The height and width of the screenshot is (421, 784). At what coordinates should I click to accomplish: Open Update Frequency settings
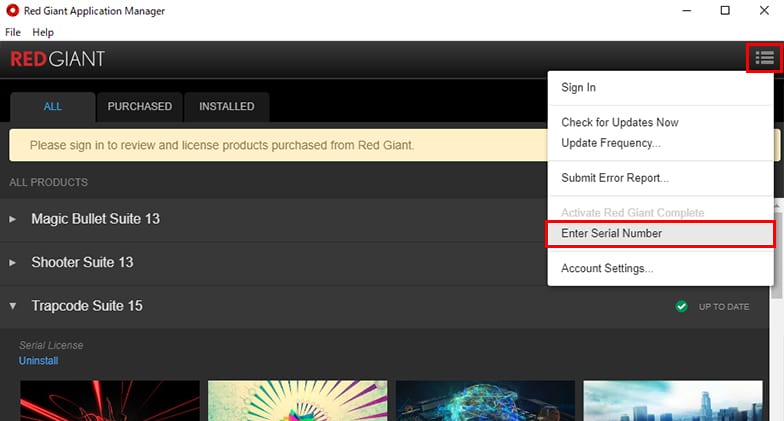coord(610,143)
